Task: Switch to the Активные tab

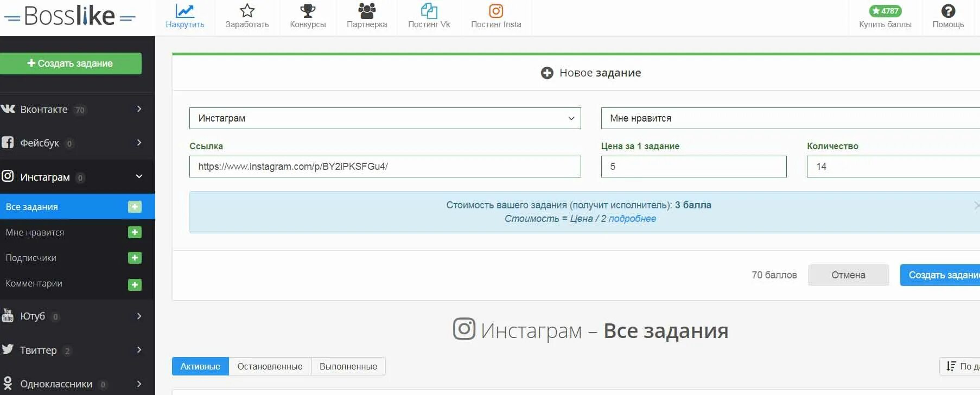Action: point(200,366)
